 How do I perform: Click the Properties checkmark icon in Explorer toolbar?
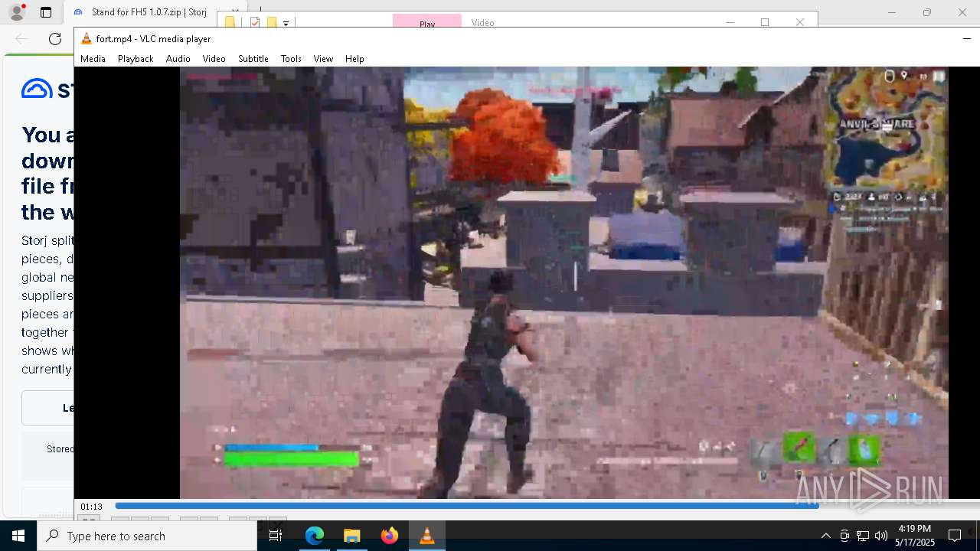coord(255,23)
